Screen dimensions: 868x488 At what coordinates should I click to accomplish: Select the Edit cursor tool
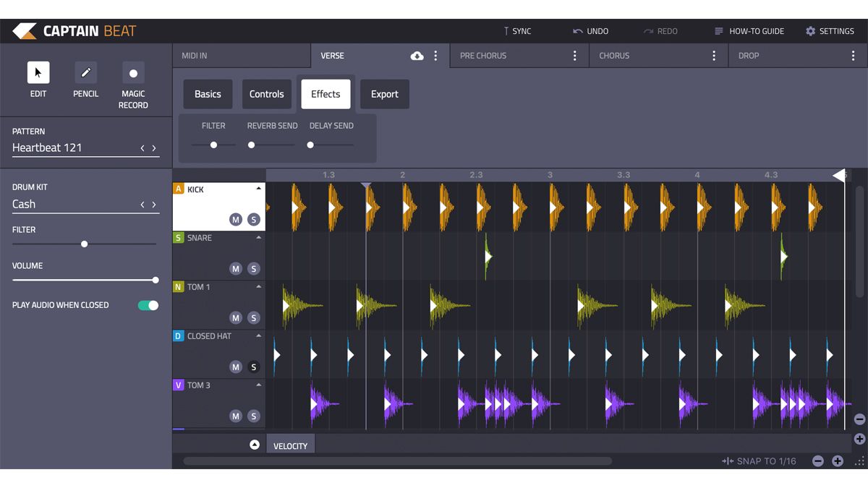(x=38, y=72)
